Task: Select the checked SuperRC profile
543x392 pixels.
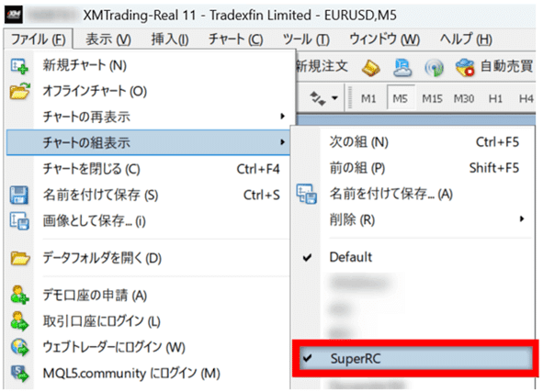Action: click(x=415, y=358)
